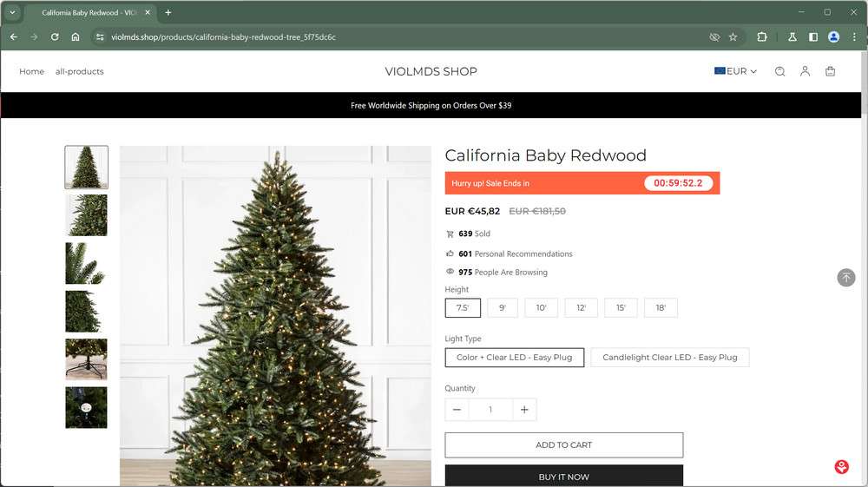Click the back-to-top arrow button
The image size is (868, 487).
(x=845, y=277)
